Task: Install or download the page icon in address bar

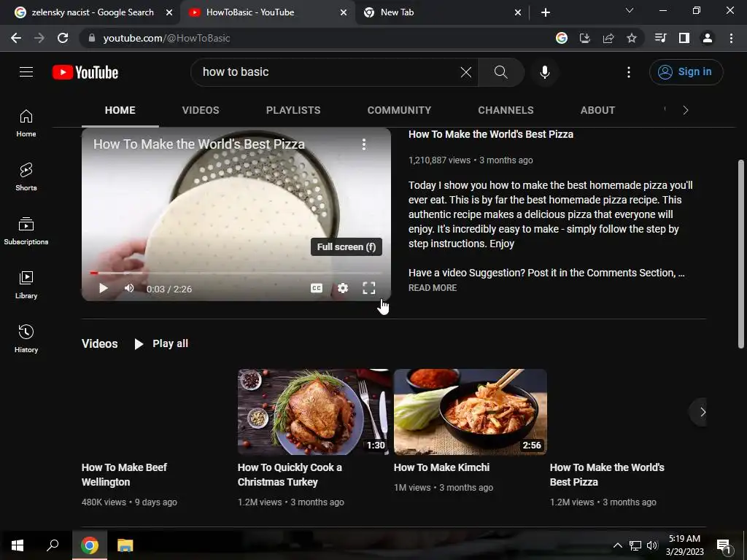Action: [585, 38]
